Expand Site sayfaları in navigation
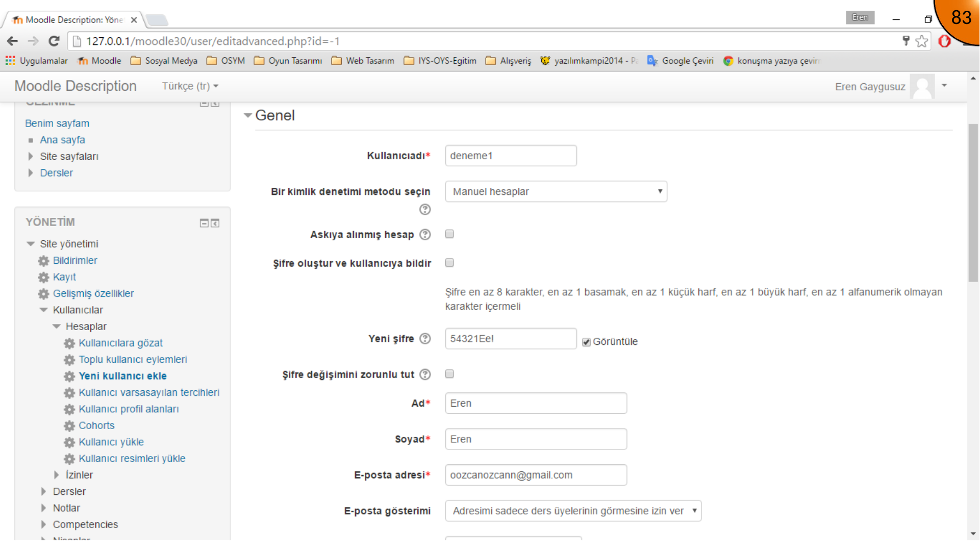This screenshot has height=551, width=980. tap(31, 157)
